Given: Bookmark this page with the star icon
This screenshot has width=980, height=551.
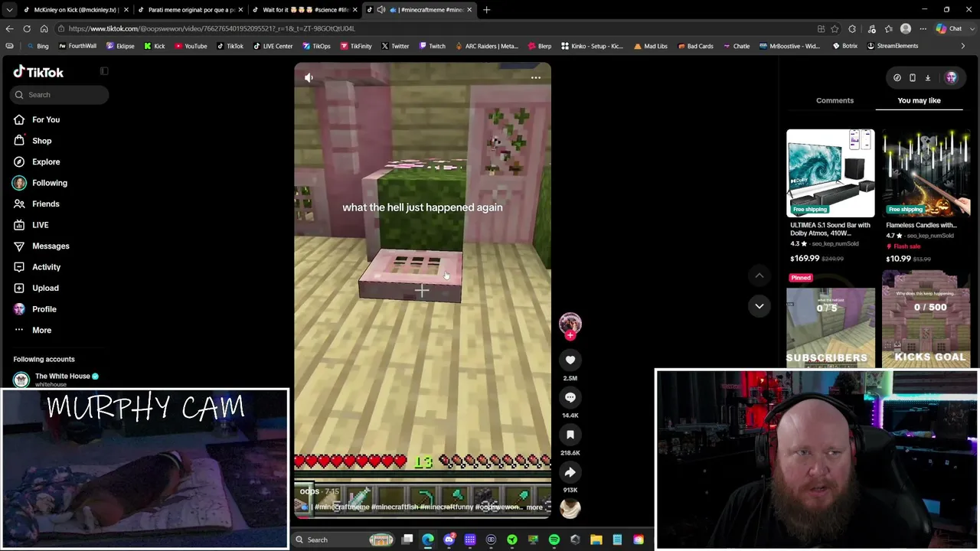Looking at the screenshot, I should (x=835, y=28).
